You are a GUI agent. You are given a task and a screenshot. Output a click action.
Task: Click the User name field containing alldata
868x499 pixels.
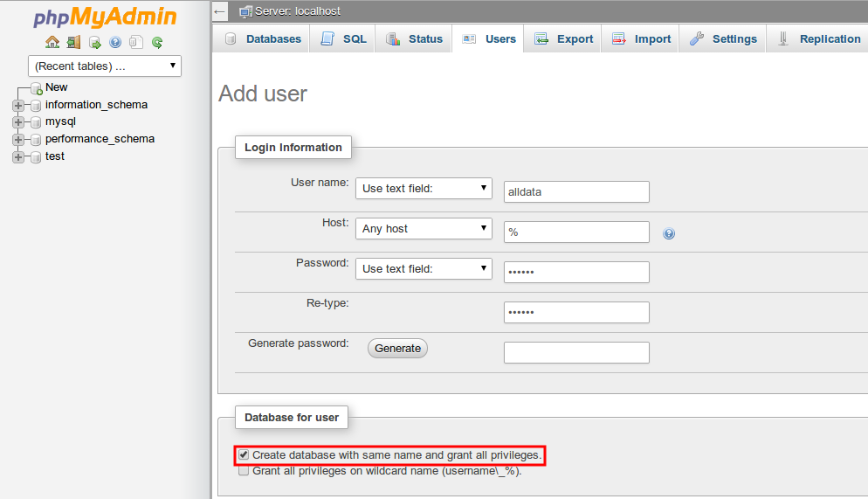coord(576,191)
